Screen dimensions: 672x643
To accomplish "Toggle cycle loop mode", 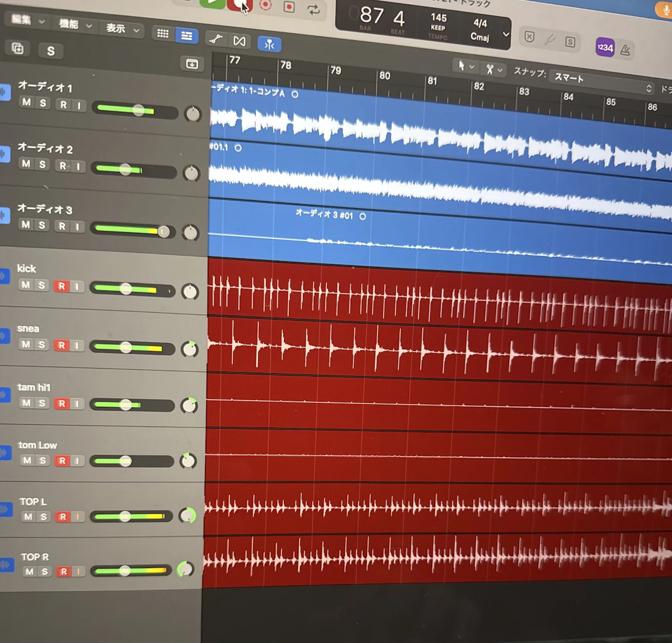I will [314, 10].
